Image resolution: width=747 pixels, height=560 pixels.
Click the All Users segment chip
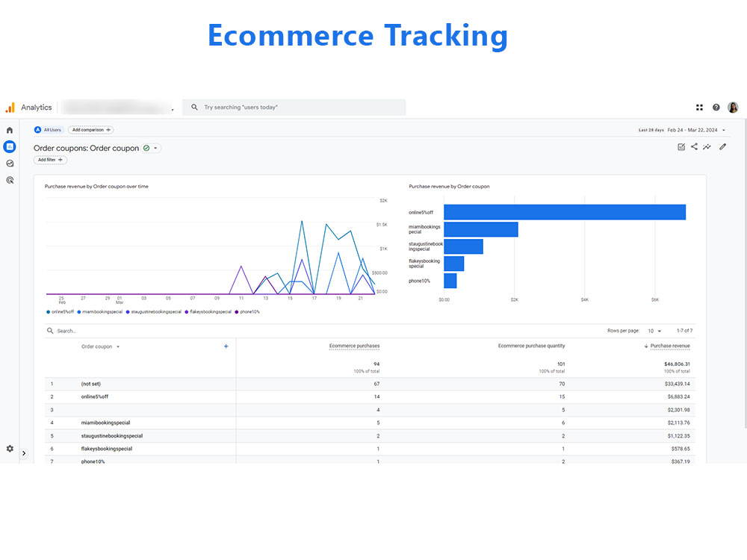click(x=48, y=129)
